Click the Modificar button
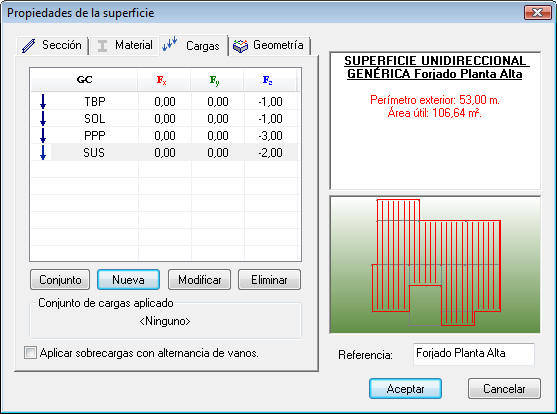 199,280
